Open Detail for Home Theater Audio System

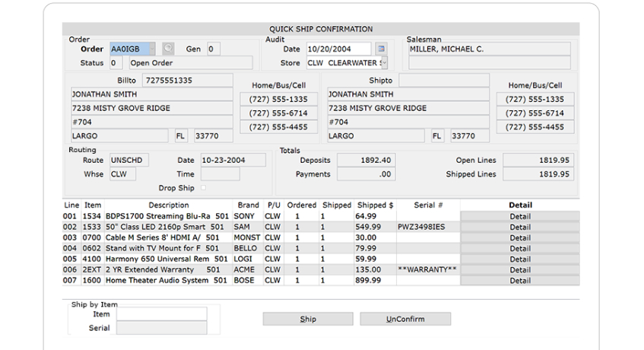tap(520, 281)
